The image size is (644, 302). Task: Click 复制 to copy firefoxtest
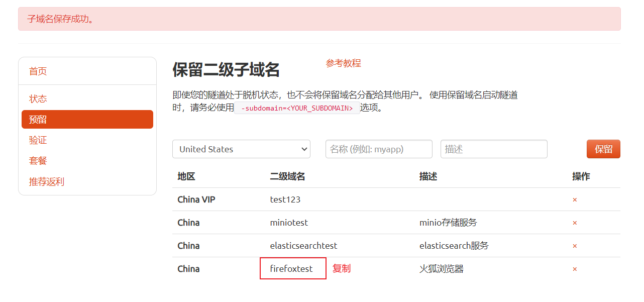pos(342,269)
